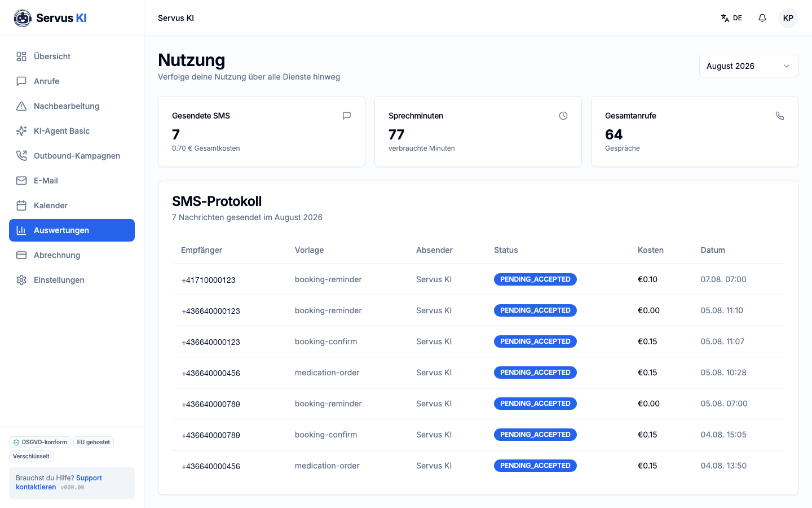812x508 pixels.
Task: Click the DSGVO-konform shield icon
Action: (16, 443)
